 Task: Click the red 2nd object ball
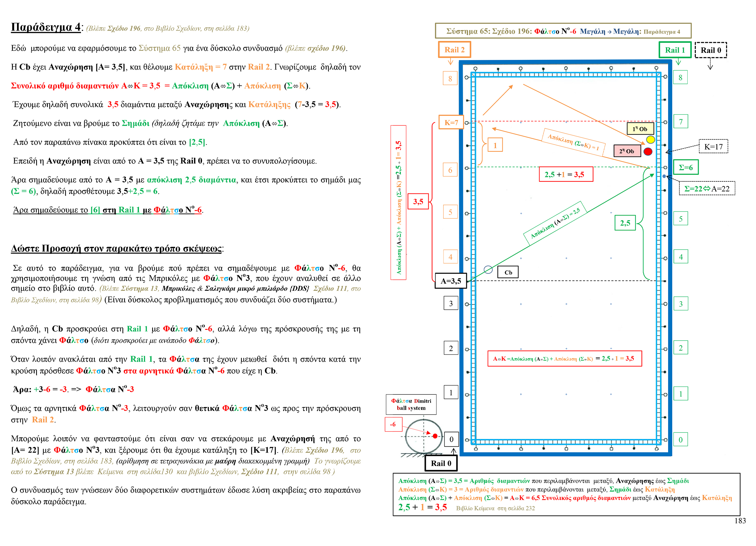click(648, 152)
